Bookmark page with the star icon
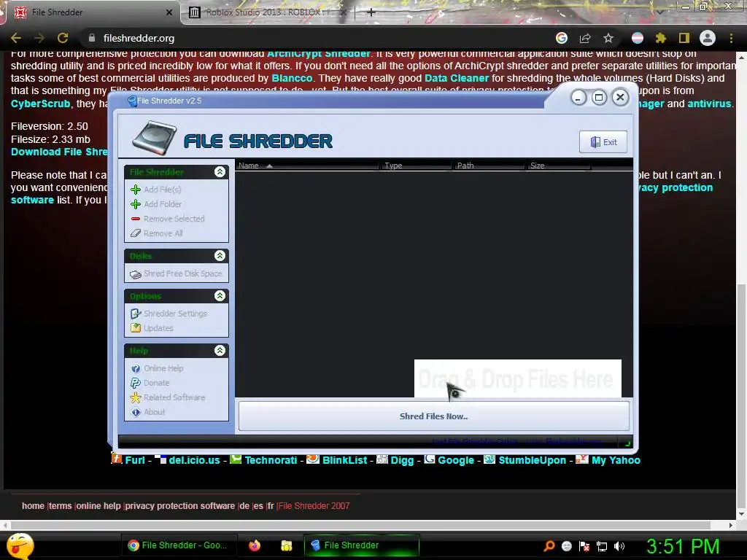The height and width of the screenshot is (560, 747). point(608,38)
